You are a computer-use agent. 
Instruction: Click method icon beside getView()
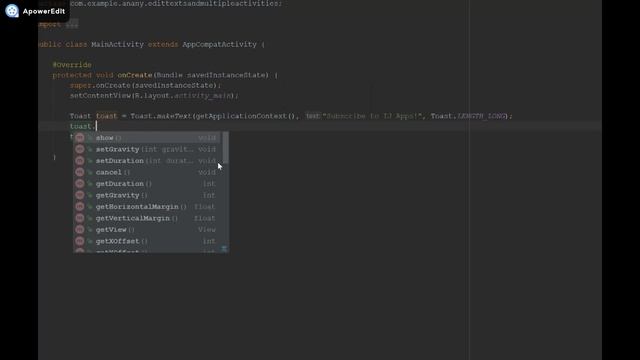click(x=80, y=229)
